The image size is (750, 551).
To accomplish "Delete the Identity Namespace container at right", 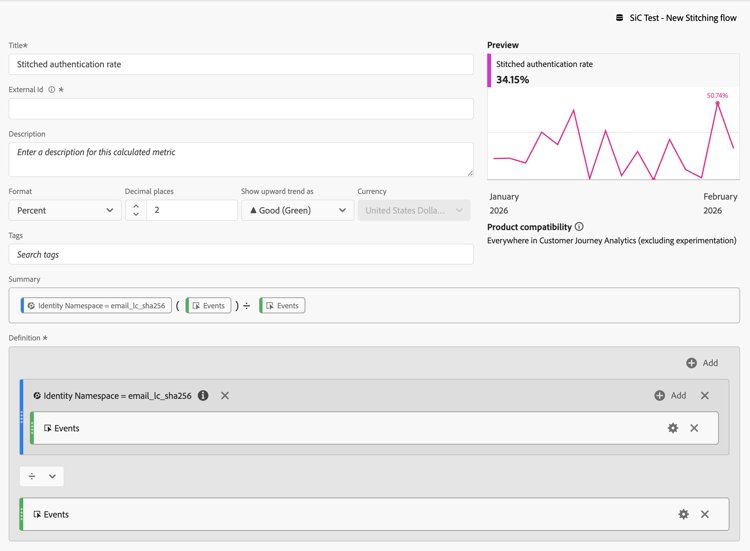I will 705,396.
